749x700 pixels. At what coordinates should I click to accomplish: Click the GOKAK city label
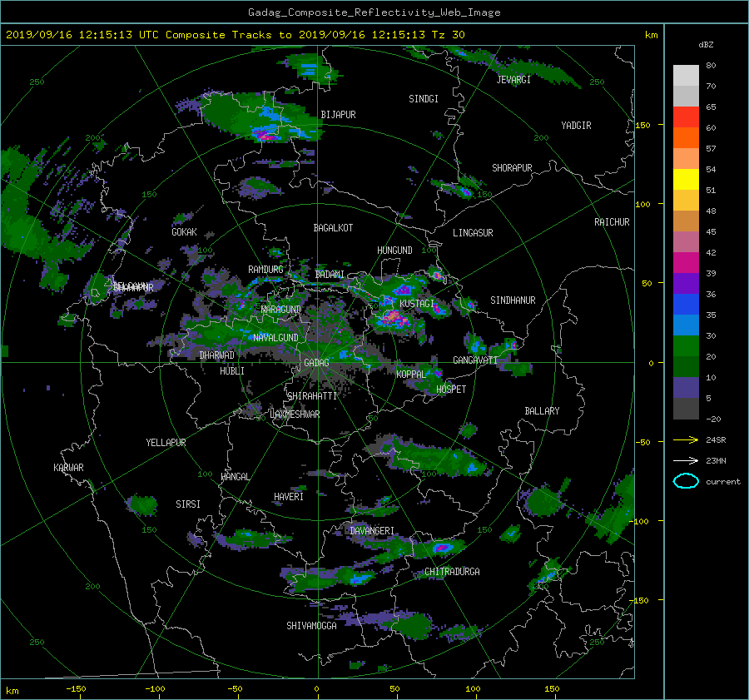point(185,232)
